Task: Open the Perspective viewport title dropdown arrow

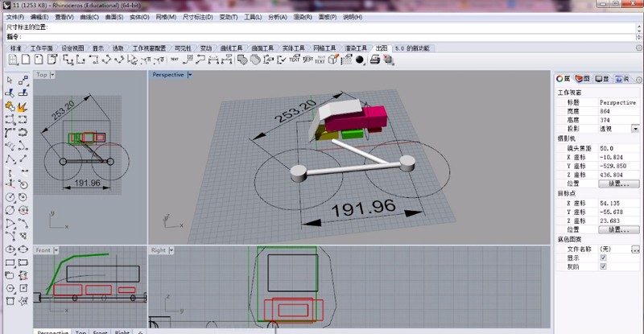Action: 190,75
